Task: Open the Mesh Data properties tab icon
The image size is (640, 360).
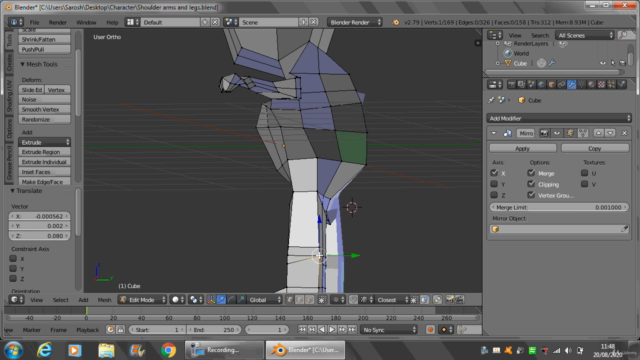Action: pos(582,85)
